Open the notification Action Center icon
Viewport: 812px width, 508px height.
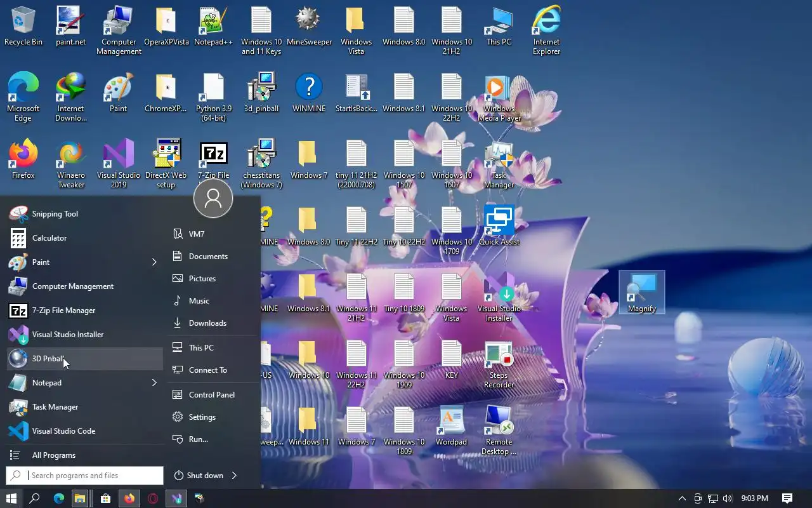click(x=787, y=498)
